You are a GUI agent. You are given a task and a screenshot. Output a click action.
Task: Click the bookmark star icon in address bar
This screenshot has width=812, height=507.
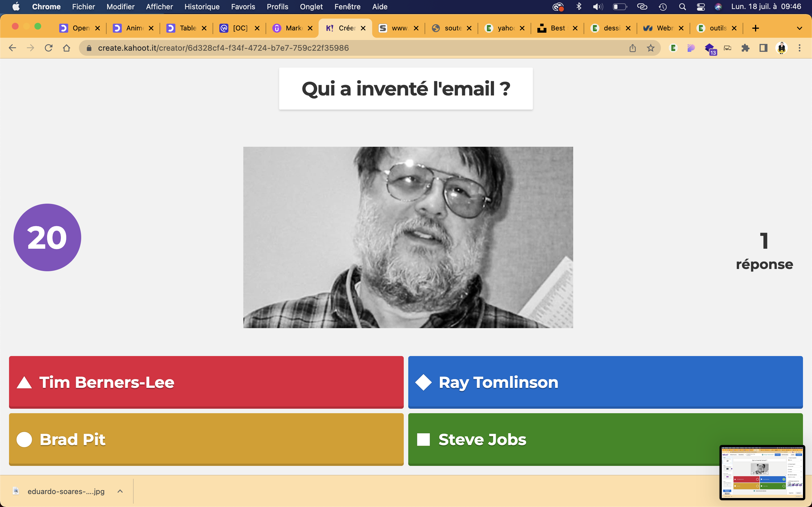tap(651, 48)
